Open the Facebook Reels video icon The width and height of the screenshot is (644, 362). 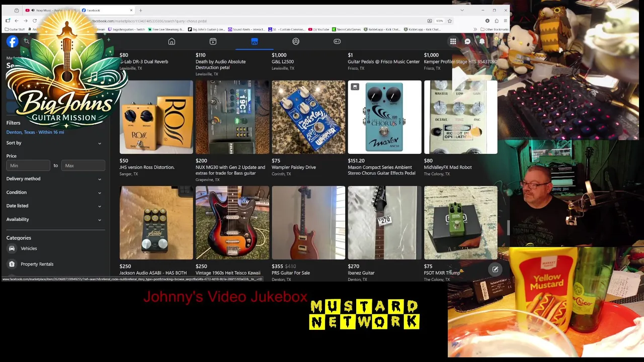[213, 42]
